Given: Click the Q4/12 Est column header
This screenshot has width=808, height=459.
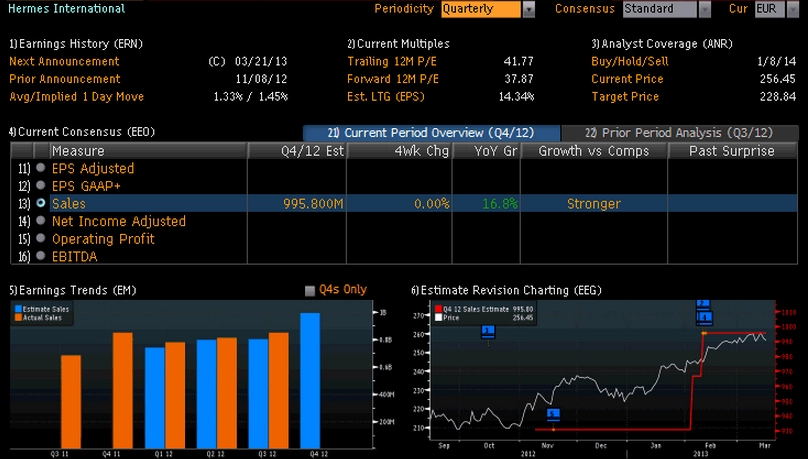Looking at the screenshot, I should pos(297,151).
